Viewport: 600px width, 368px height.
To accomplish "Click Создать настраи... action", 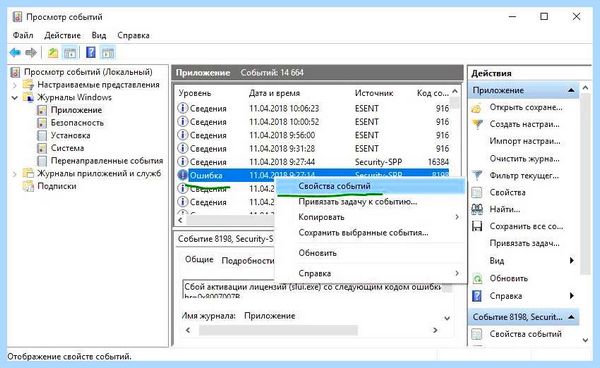I will coord(524,124).
